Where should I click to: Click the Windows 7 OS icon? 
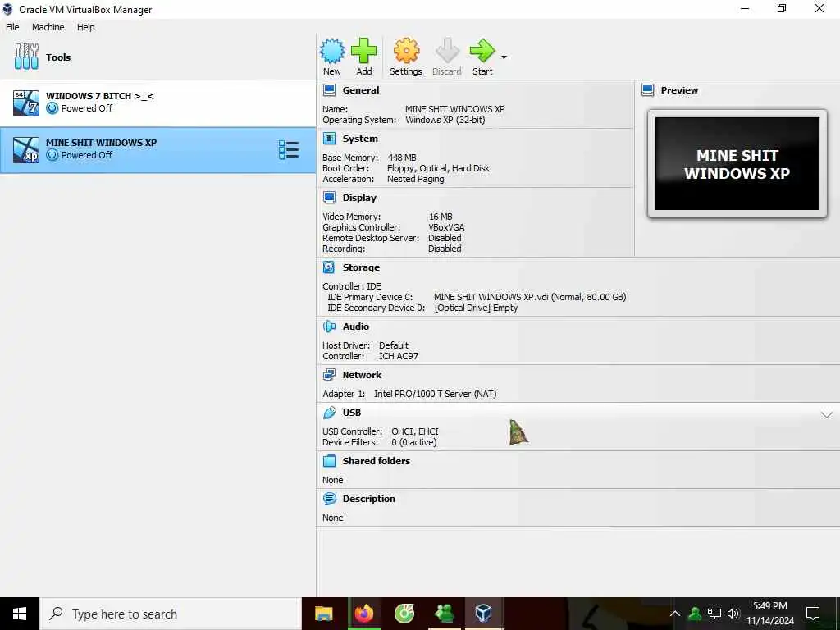tap(26, 103)
